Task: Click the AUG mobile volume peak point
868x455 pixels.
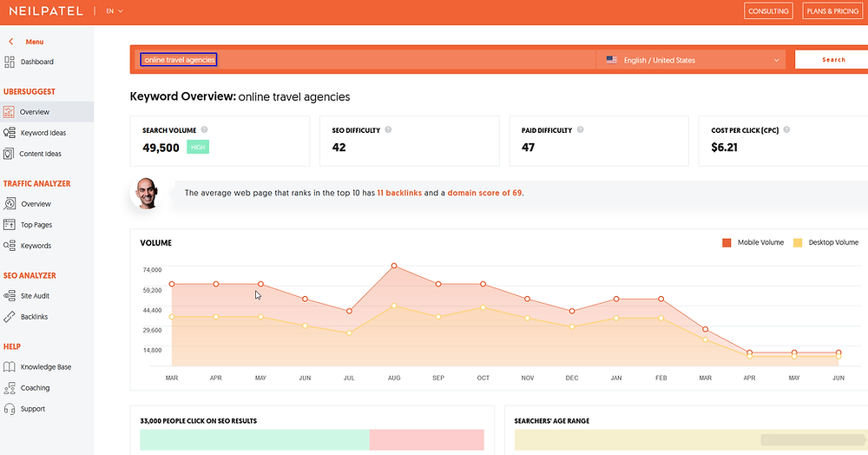Action: point(394,266)
